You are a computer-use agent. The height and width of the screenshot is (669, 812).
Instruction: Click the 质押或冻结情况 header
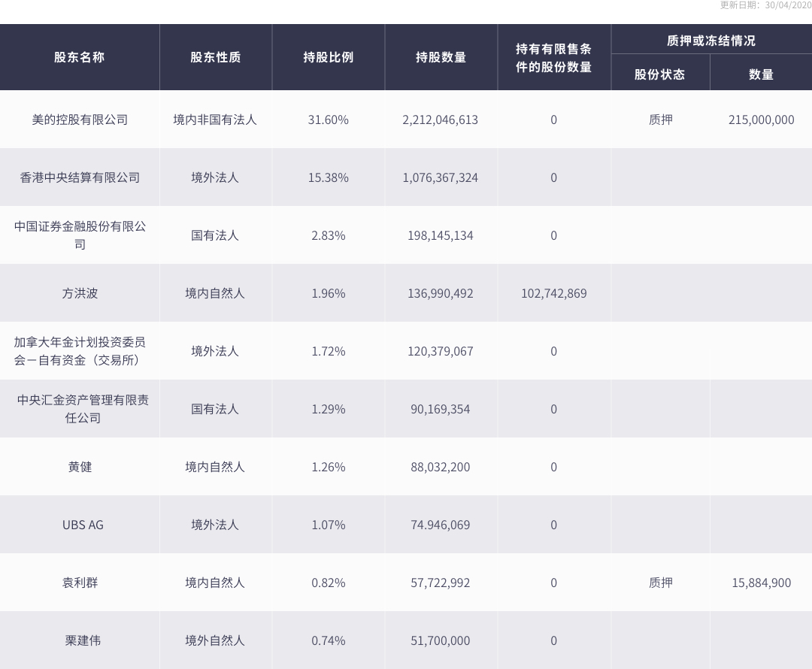click(711, 41)
